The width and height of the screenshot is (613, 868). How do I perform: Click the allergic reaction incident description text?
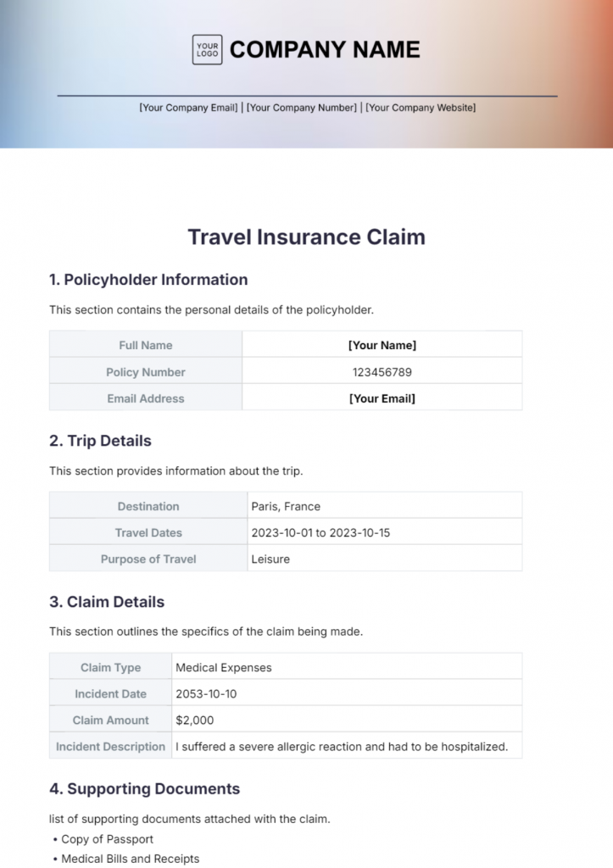(342, 747)
